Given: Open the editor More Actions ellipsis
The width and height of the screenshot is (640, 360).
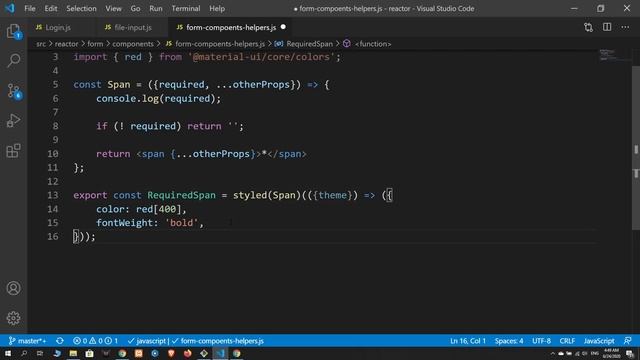Looking at the screenshot, I should (625, 27).
